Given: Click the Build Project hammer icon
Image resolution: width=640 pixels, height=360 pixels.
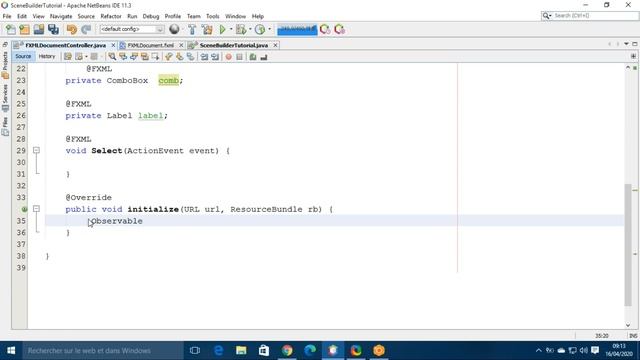Looking at the screenshot, I should tap(192, 29).
